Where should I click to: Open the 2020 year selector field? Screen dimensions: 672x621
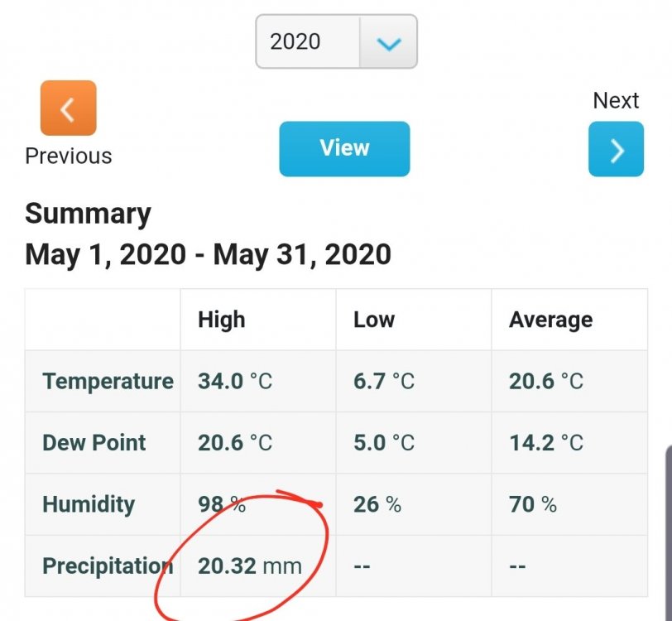tap(336, 41)
